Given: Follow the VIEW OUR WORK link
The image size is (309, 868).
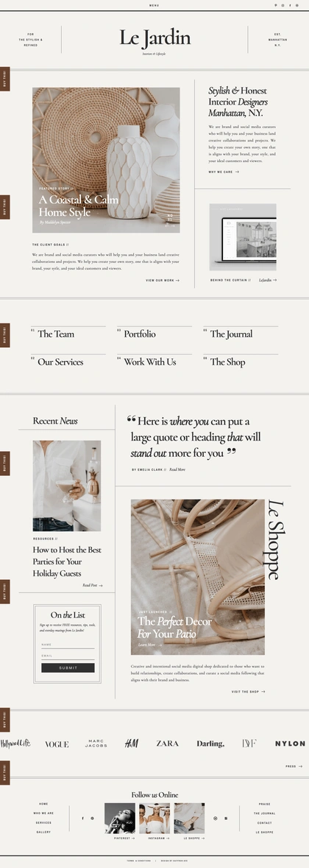Looking at the screenshot, I should (x=163, y=281).
